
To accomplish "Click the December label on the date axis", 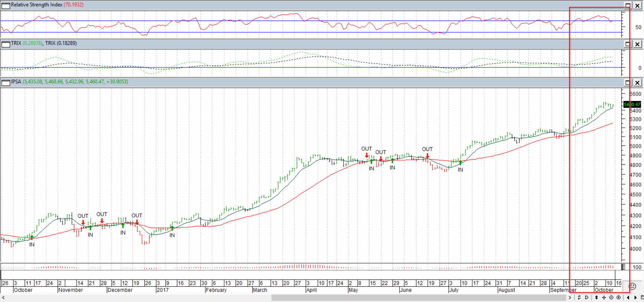I will pos(120,290).
